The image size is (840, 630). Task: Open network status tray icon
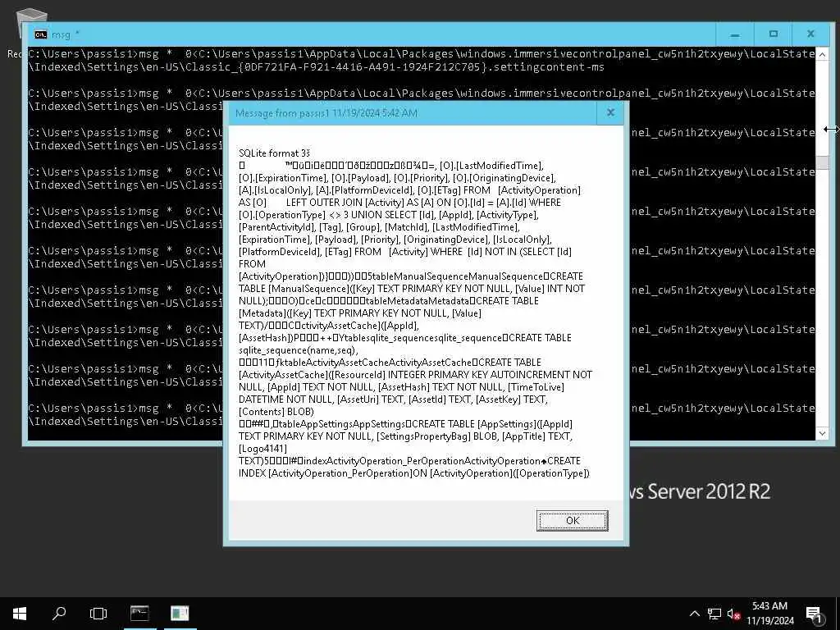pos(714,614)
